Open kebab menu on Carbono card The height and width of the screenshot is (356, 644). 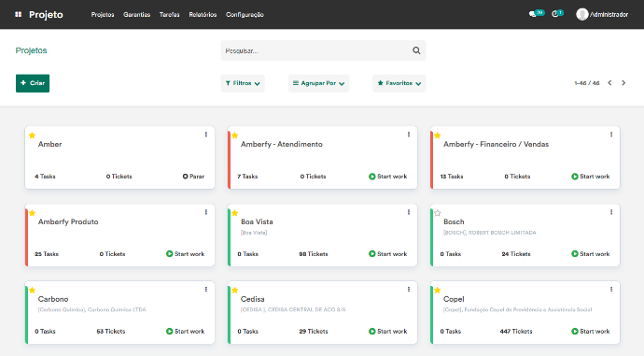[206, 290]
